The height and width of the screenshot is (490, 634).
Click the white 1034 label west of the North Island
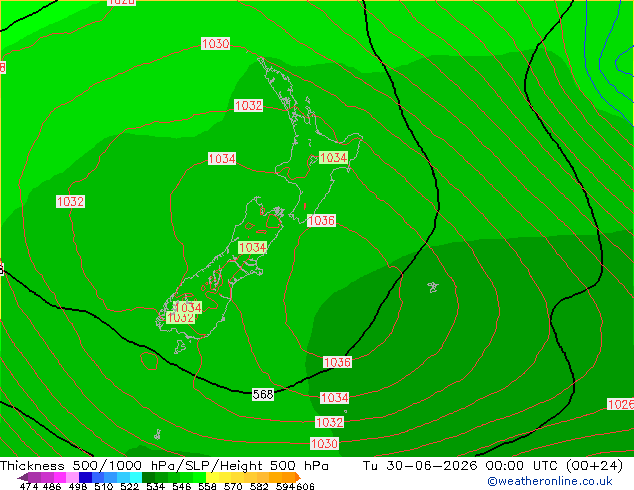(x=222, y=158)
